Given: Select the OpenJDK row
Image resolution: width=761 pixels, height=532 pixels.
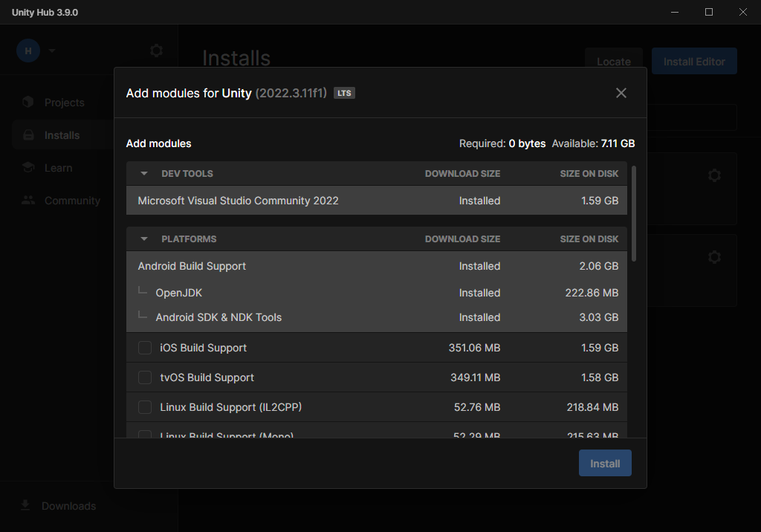Looking at the screenshot, I should pos(377,293).
